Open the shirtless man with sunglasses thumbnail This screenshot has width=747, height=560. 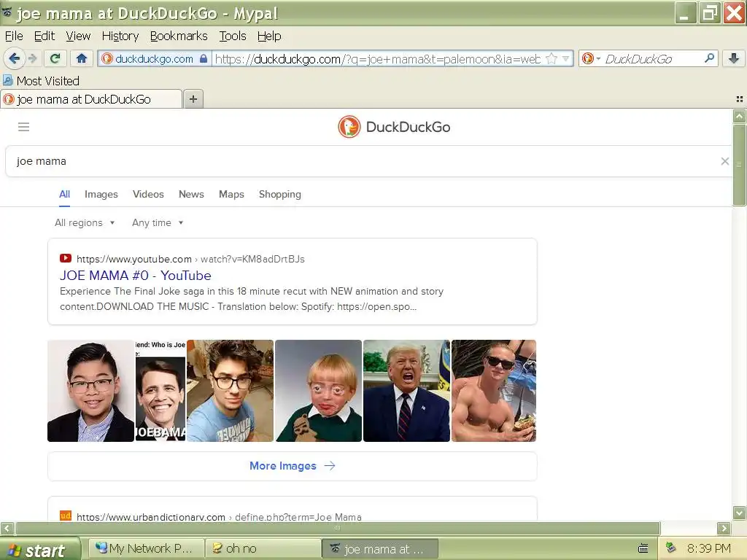tap(494, 391)
